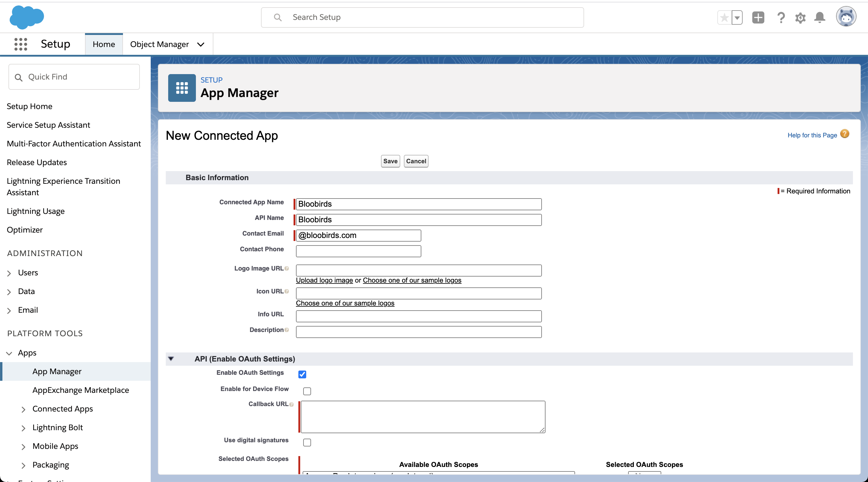Collapse the API (Enable OAuth Settings) section triangle
The width and height of the screenshot is (868, 482).
pyautogui.click(x=171, y=359)
